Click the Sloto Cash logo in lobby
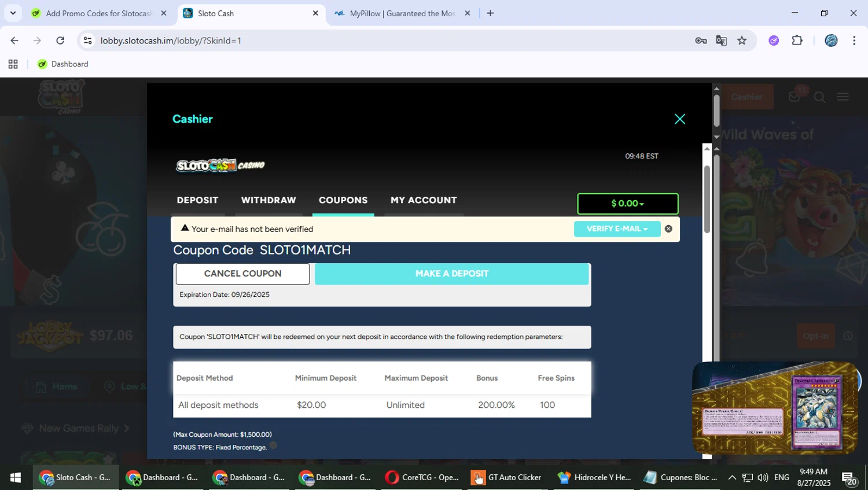868x490 pixels. 62,96
